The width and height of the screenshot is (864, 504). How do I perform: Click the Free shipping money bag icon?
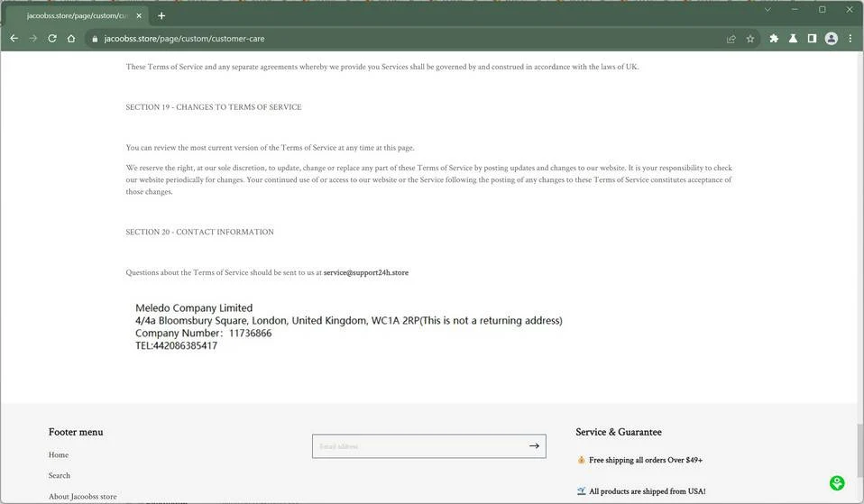pyautogui.click(x=581, y=460)
